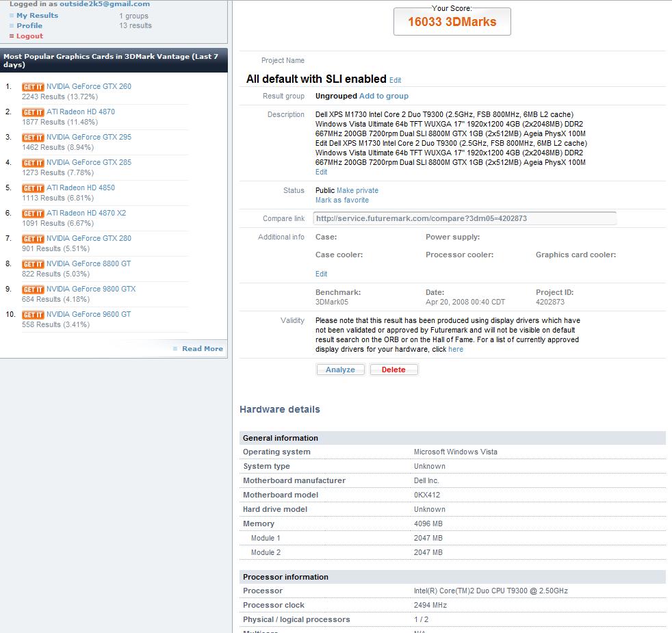Viewport: 672px width, 633px height.
Task: Click Add to group link
Action: 384,96
